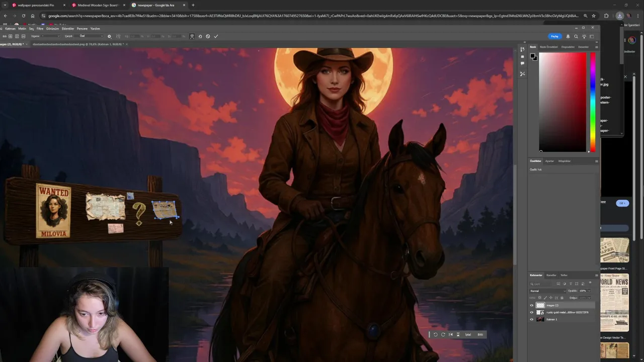Lock transparent pixels icon
Viewport: 644px width, 362px height.
pos(540,298)
